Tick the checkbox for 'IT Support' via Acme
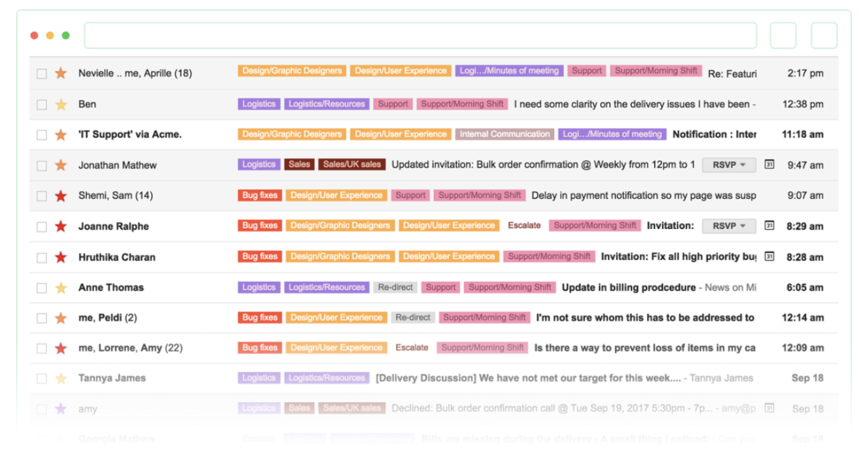Viewport: 868px width, 470px height. click(x=42, y=135)
